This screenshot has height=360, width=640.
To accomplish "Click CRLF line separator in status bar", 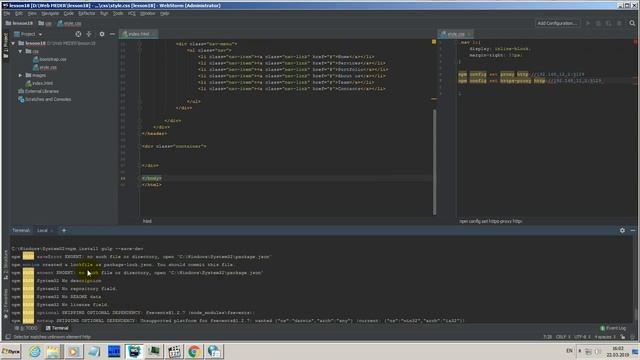I will pyautogui.click(x=563, y=337).
